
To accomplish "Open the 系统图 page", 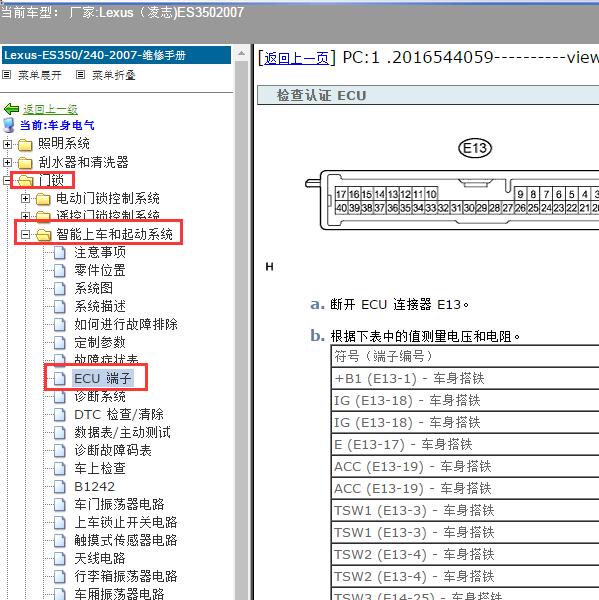I will pos(93,289).
